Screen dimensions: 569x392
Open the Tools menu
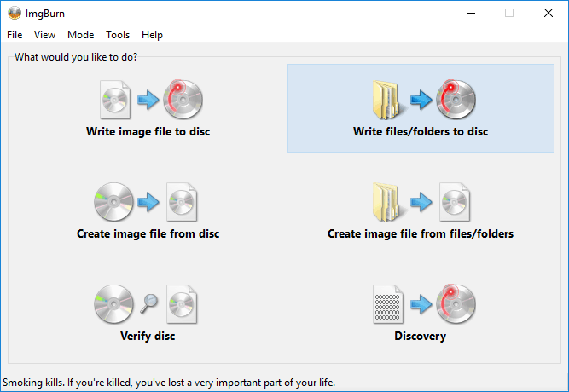click(x=118, y=35)
